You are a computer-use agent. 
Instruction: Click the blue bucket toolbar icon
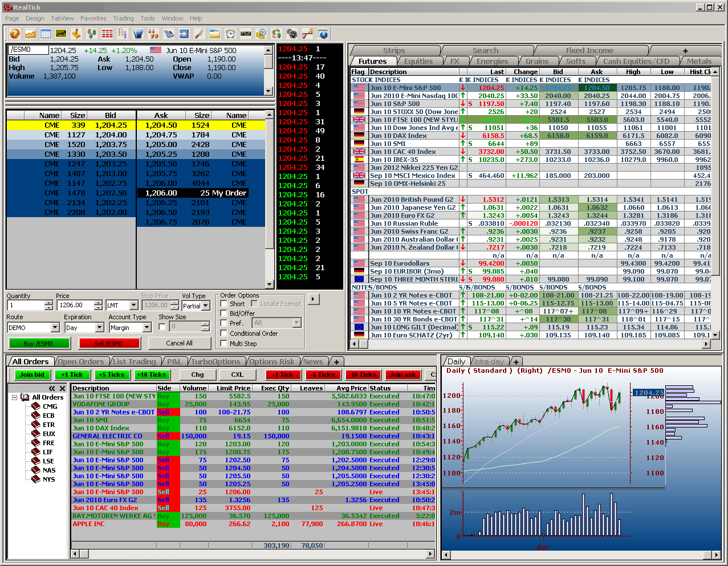pyautogui.click(x=138, y=34)
